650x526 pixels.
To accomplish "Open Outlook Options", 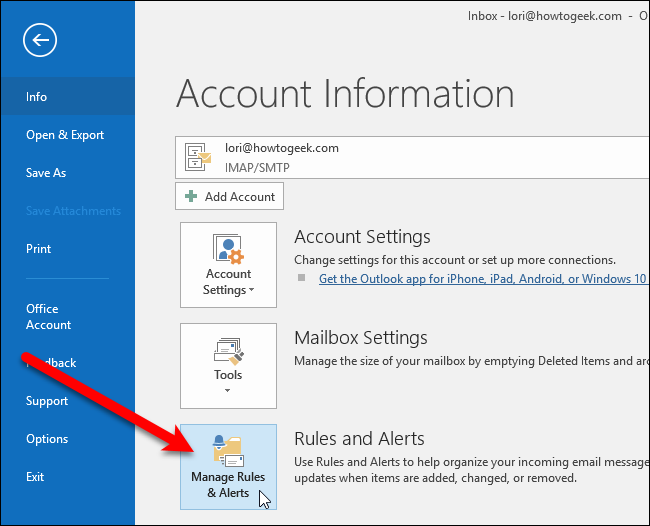I will click(47, 439).
